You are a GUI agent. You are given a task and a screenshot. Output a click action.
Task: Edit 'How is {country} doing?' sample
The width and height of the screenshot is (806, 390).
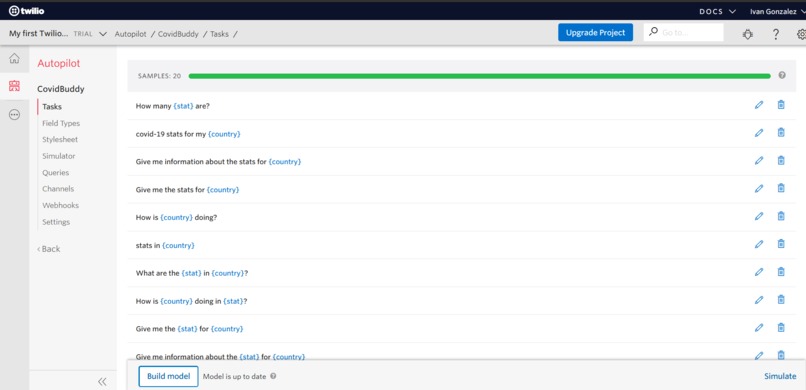click(759, 216)
